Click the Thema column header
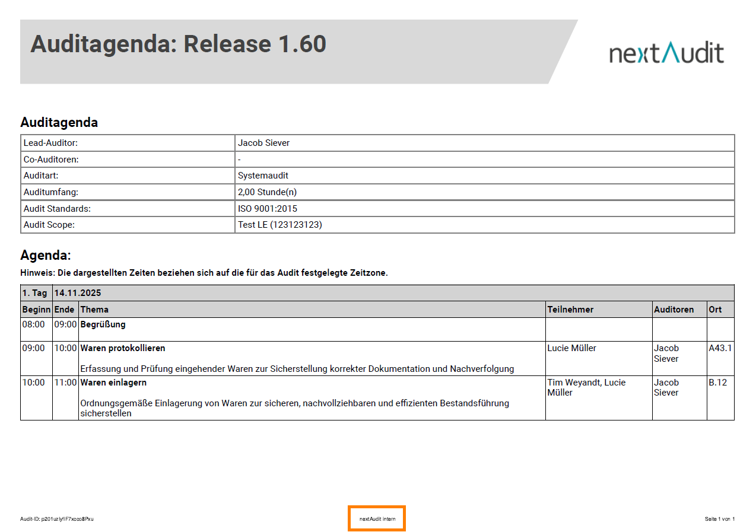Screen dimensions: 756x532 (94, 310)
